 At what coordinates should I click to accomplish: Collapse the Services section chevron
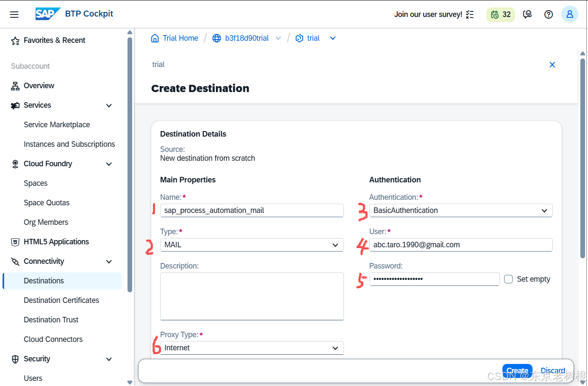109,106
